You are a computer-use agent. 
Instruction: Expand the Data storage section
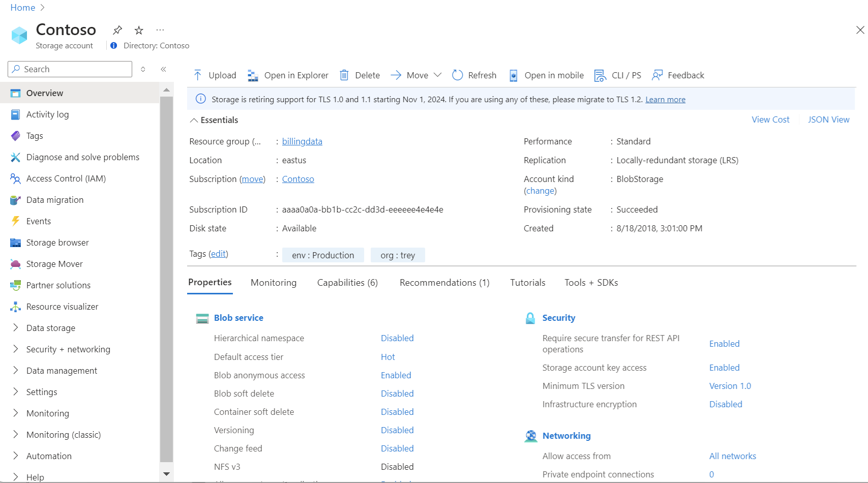[15, 327]
